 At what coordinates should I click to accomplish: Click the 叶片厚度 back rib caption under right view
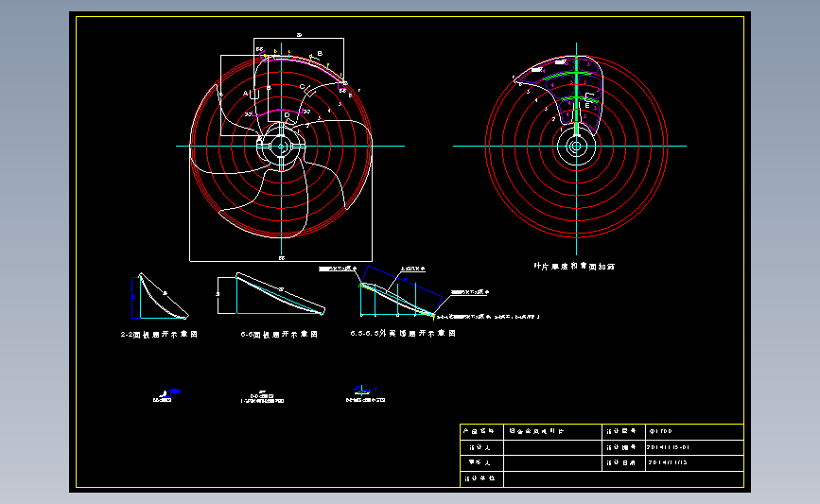click(x=574, y=266)
